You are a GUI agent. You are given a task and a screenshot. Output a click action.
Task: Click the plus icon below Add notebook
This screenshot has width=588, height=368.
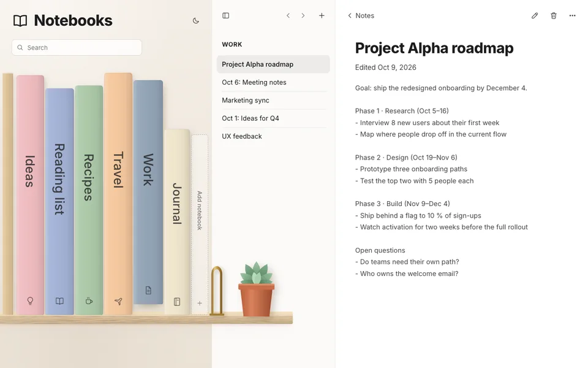point(200,303)
